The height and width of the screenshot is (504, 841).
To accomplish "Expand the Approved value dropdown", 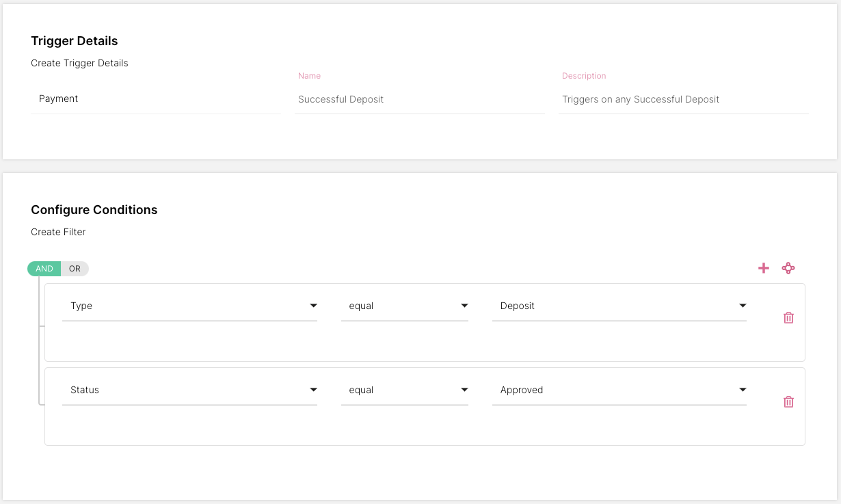I will pos(615,390).
